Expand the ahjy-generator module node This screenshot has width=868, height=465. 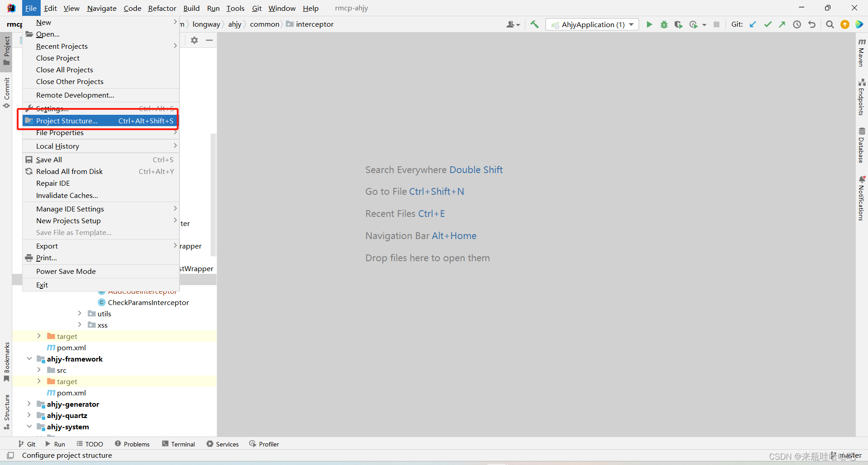pyautogui.click(x=29, y=404)
